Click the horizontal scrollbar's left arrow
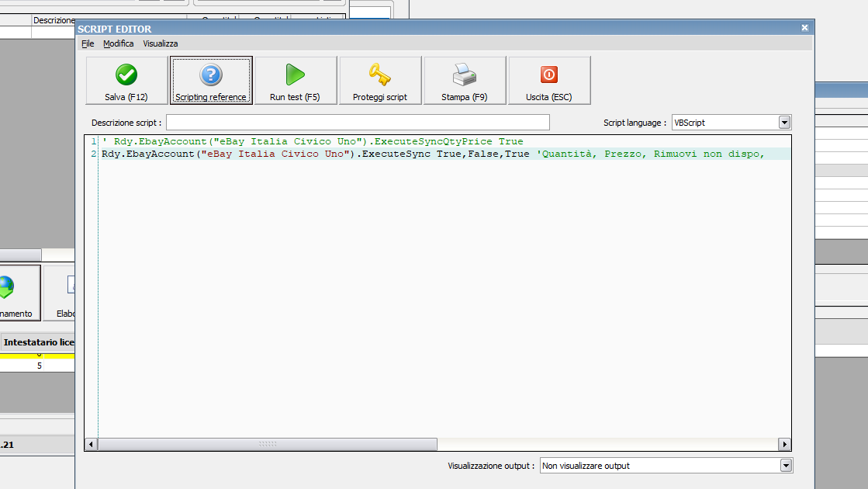 pyautogui.click(x=91, y=444)
